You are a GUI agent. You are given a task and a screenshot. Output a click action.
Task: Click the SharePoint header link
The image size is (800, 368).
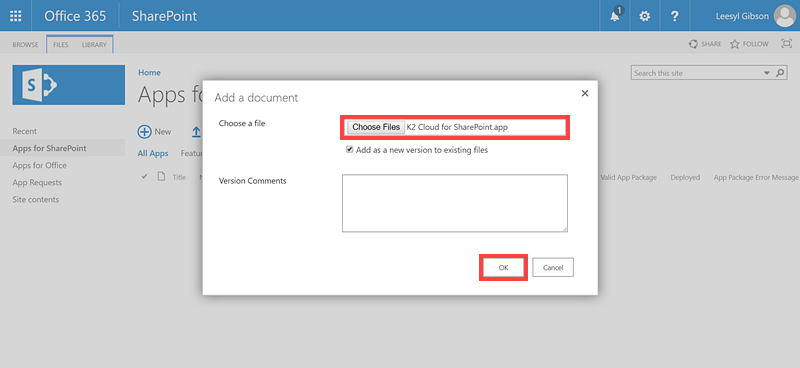(x=164, y=16)
